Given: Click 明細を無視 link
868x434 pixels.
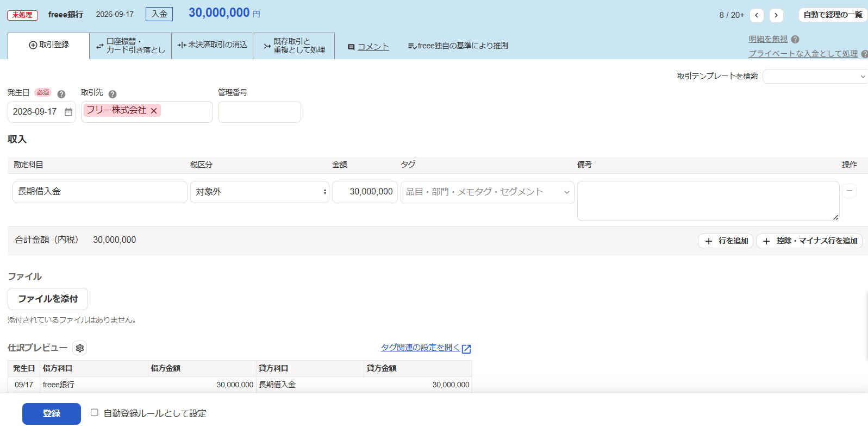Looking at the screenshot, I should (x=768, y=39).
